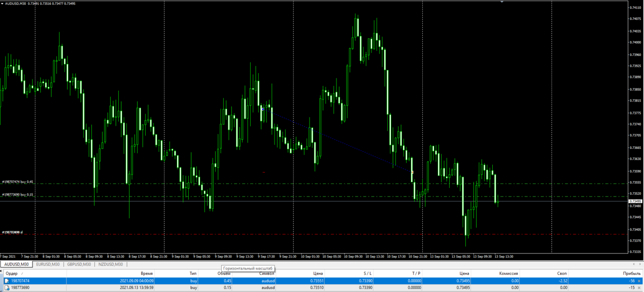The image size is (644, 292).
Task: Click the order icon of ticket 198707474
Action: pos(7,281)
